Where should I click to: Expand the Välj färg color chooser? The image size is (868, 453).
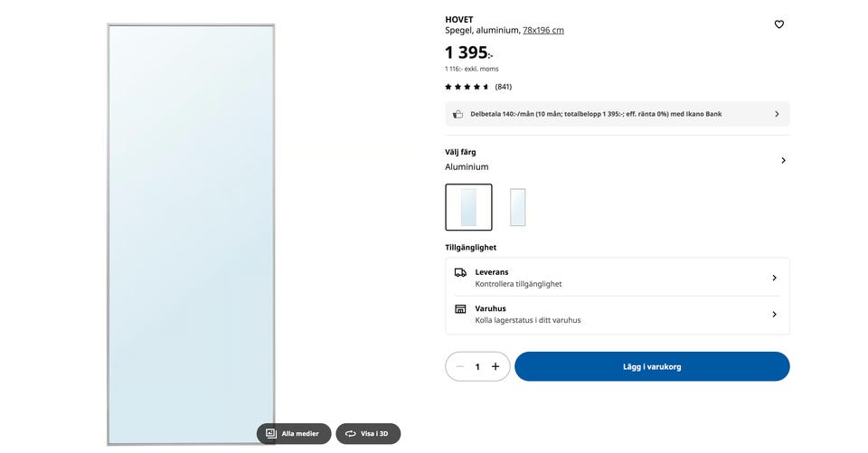coord(783,160)
